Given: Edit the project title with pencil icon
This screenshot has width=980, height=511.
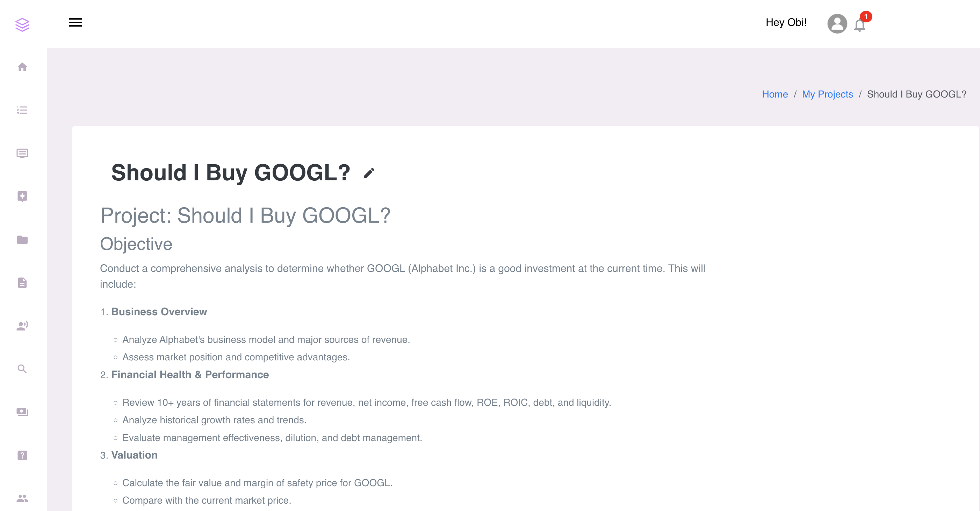Looking at the screenshot, I should click(x=369, y=173).
